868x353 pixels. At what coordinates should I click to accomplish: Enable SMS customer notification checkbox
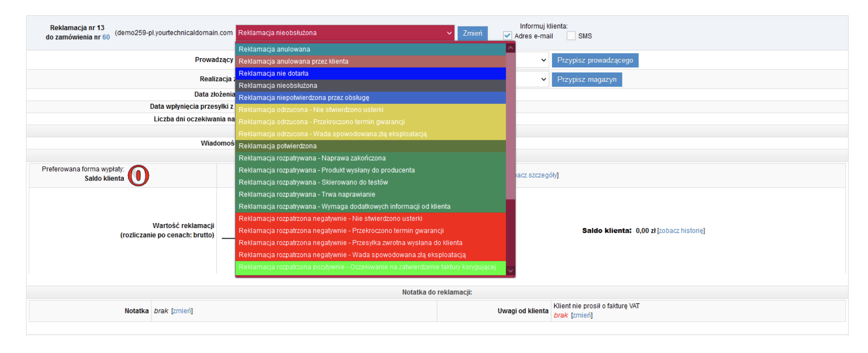(x=571, y=36)
